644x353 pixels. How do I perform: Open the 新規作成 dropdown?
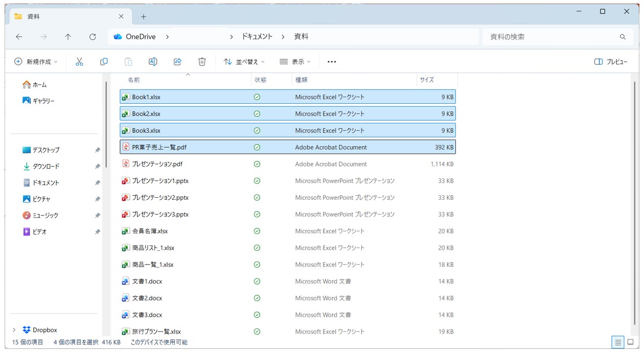[36, 62]
